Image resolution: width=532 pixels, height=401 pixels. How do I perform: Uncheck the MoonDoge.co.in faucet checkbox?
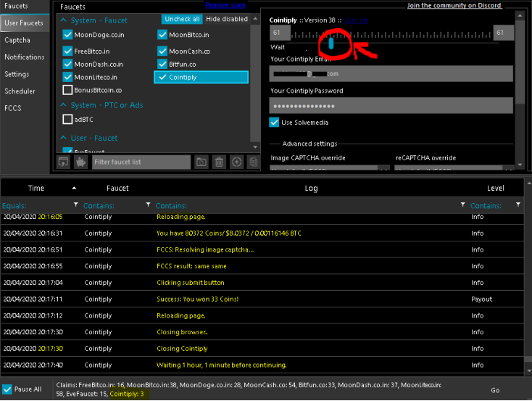click(x=67, y=35)
